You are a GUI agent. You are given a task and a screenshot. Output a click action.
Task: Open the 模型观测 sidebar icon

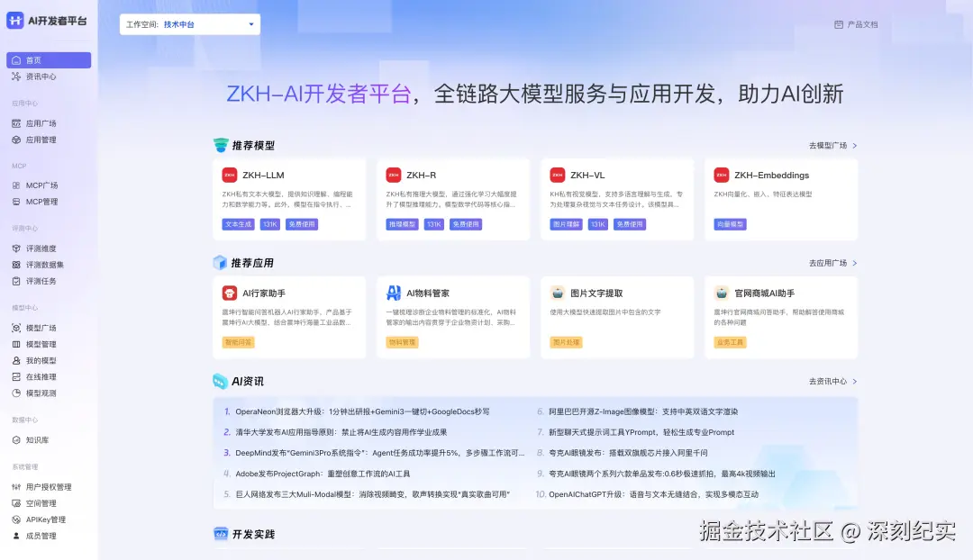(16, 393)
